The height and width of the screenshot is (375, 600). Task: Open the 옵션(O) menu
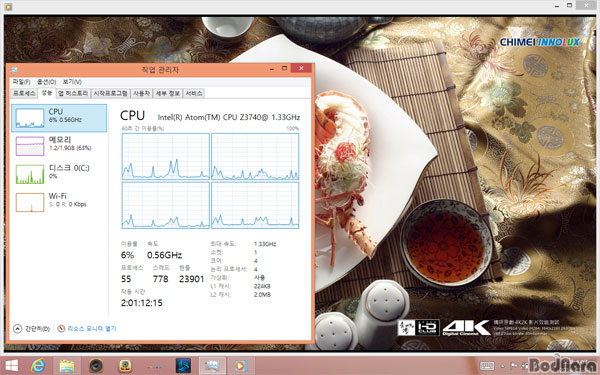(47, 82)
